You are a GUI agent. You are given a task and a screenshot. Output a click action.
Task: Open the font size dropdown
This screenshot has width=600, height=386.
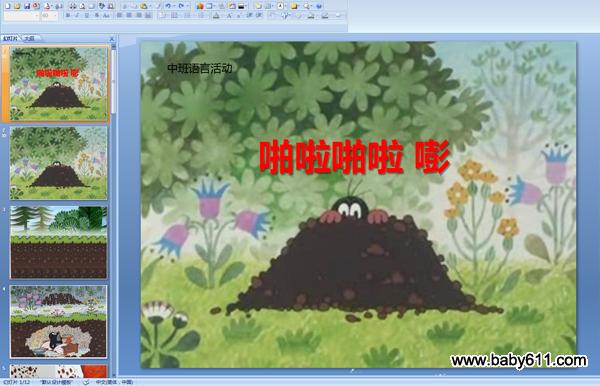pyautogui.click(x=55, y=16)
